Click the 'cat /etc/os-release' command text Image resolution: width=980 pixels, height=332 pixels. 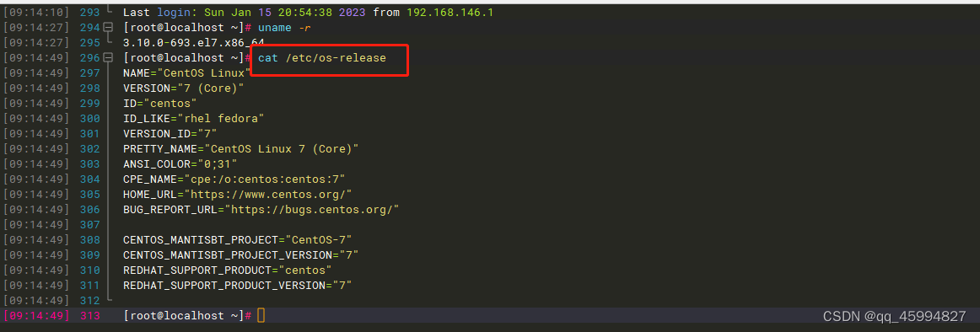click(322, 58)
